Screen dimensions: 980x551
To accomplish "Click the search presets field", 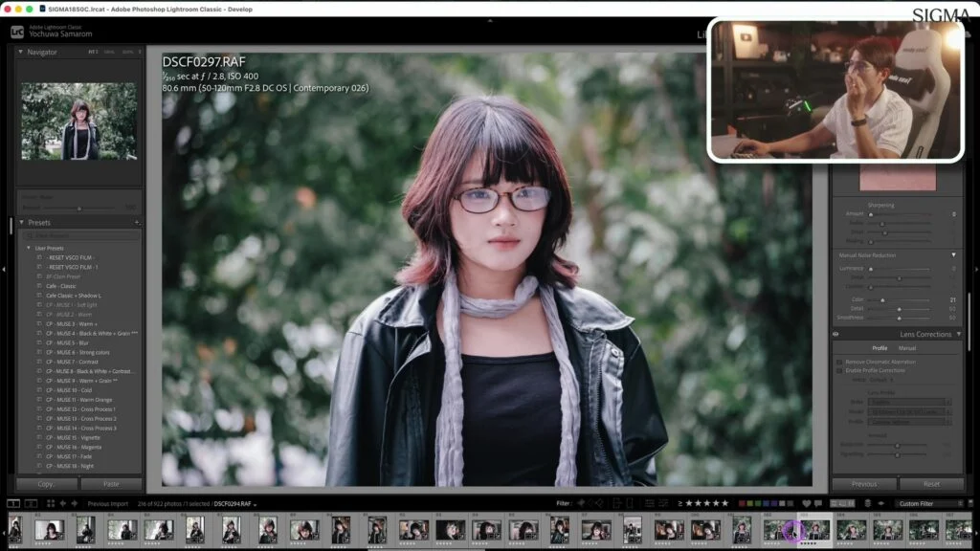I will pos(80,235).
